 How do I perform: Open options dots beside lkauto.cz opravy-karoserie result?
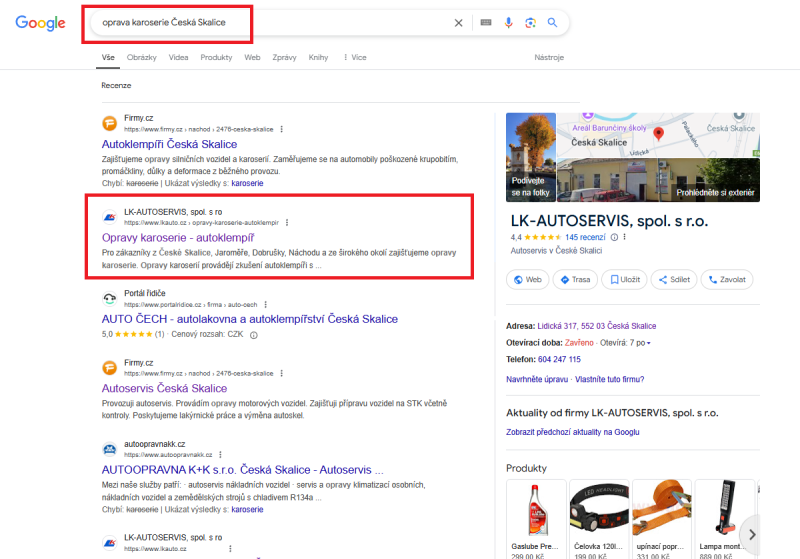287,222
